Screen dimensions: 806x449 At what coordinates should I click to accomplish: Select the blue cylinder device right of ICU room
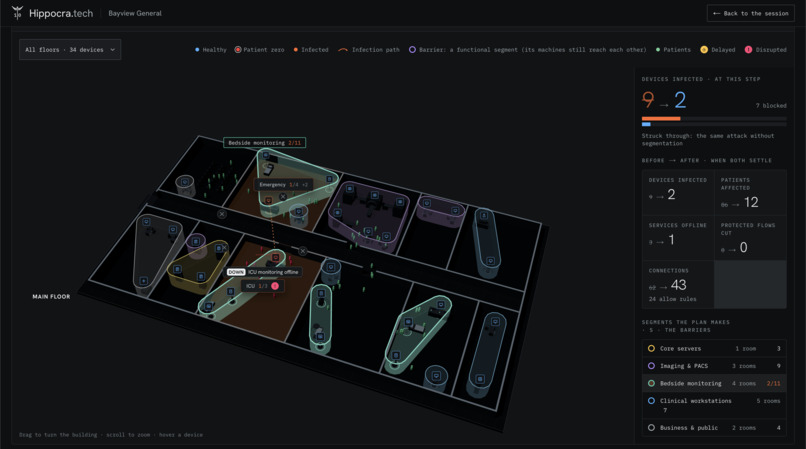point(331,267)
